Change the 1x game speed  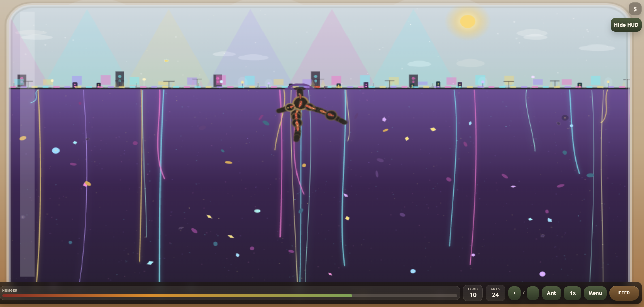click(573, 293)
